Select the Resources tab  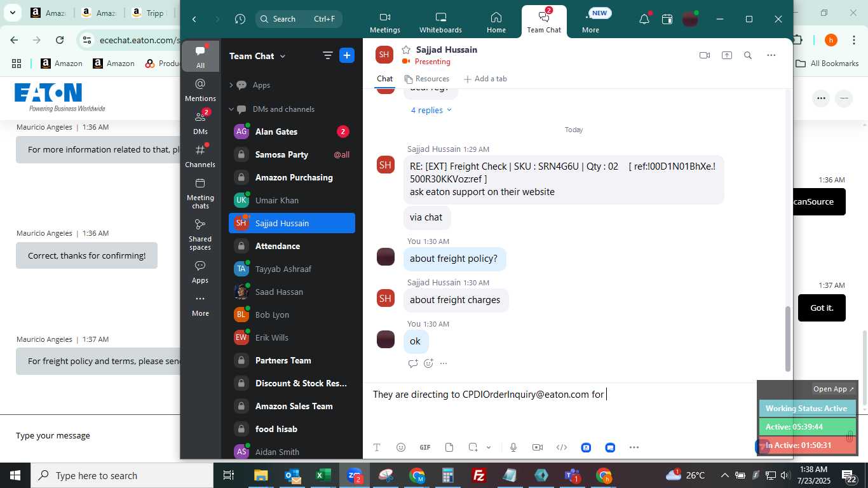point(427,79)
